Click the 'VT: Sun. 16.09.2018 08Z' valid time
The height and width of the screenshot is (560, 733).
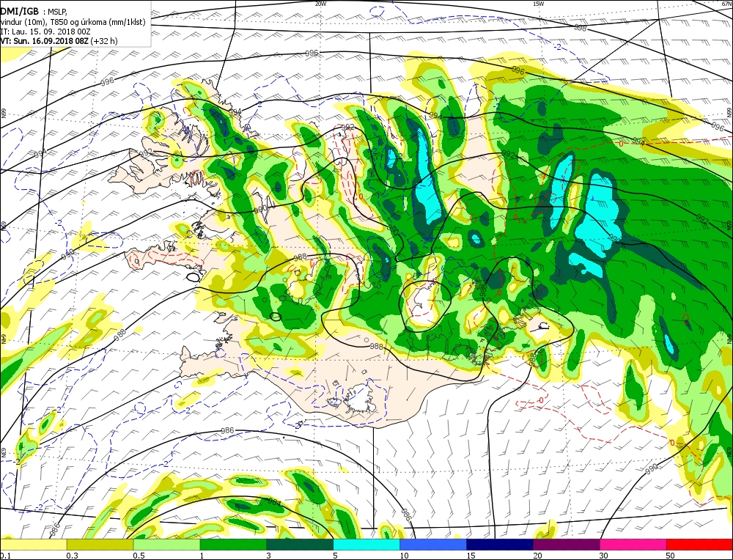click(x=45, y=41)
